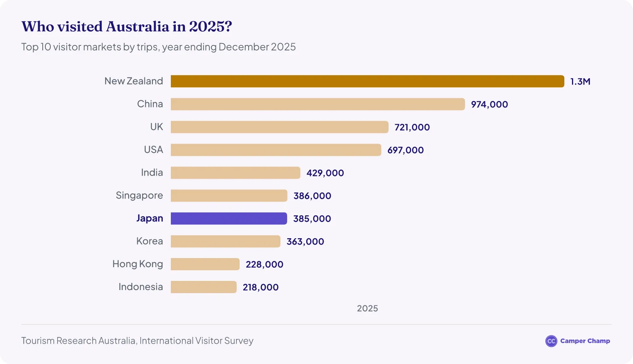
Task: Click the '974,000' value
Action: pos(490,104)
